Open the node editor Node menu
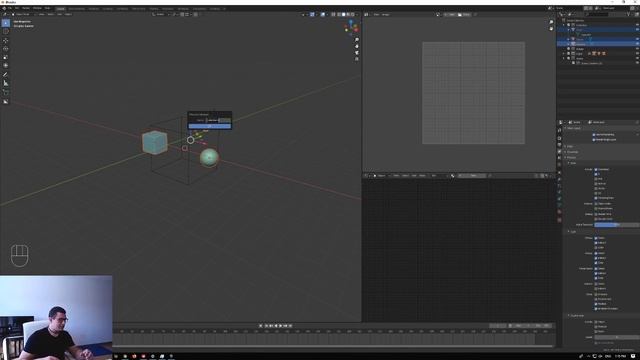The width and height of the screenshot is (640, 360). (422, 176)
